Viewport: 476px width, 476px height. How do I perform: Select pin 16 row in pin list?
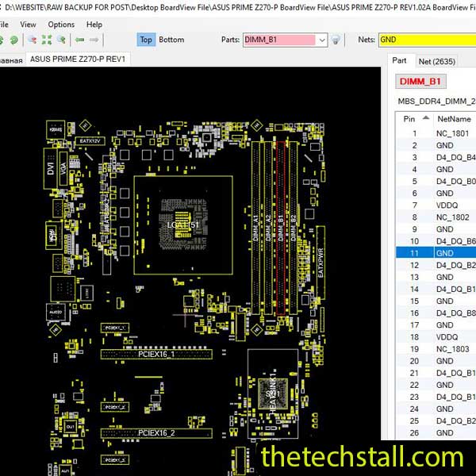[436, 313]
